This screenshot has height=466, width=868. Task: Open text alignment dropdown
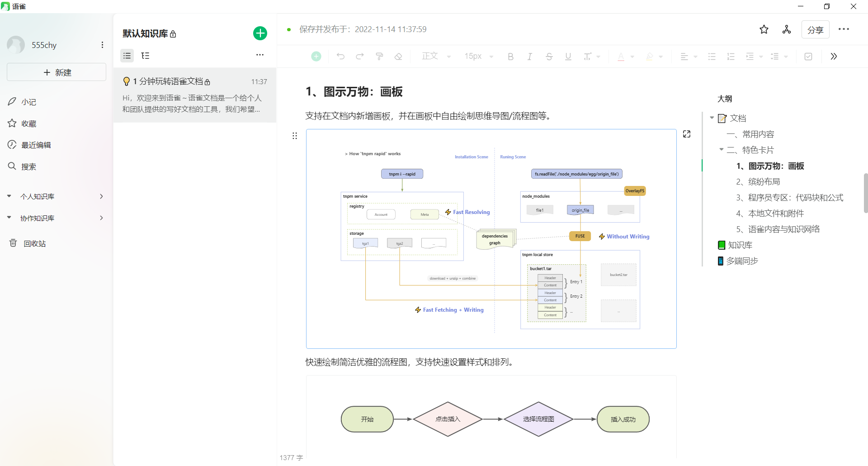coord(689,56)
